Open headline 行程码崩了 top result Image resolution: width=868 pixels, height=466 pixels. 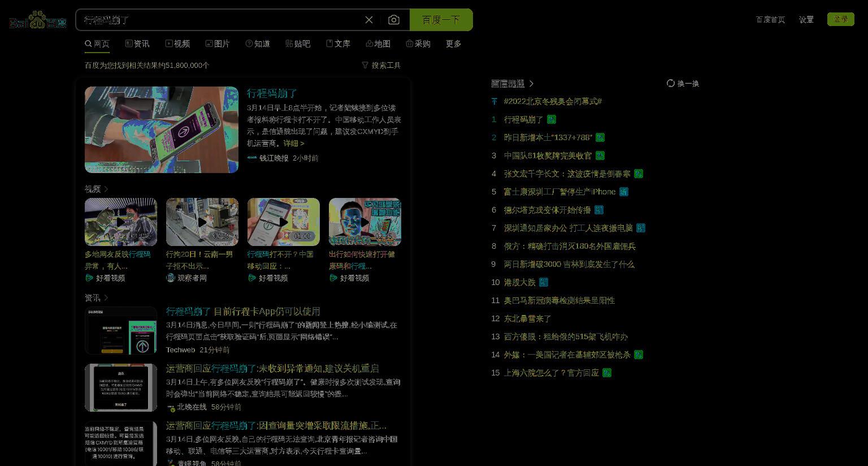[x=272, y=93]
